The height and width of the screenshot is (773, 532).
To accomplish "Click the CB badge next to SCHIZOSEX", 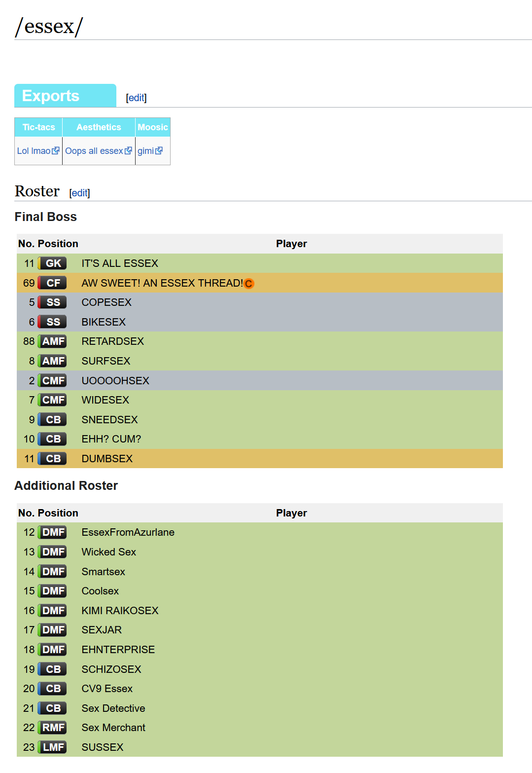I will point(52,669).
